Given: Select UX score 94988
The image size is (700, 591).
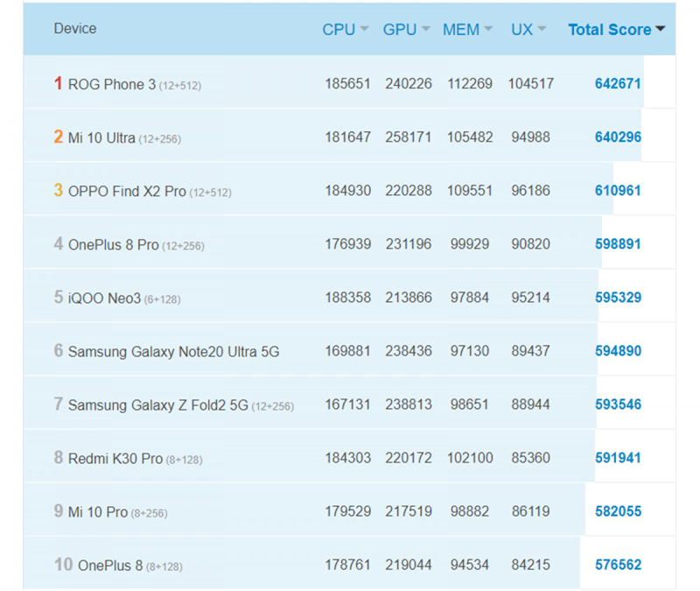Looking at the screenshot, I should coord(531,137).
